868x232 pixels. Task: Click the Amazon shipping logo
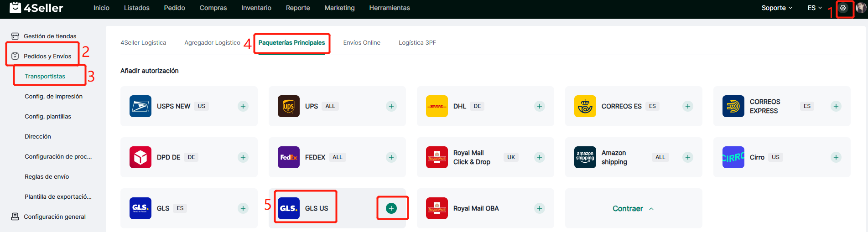coord(585,157)
